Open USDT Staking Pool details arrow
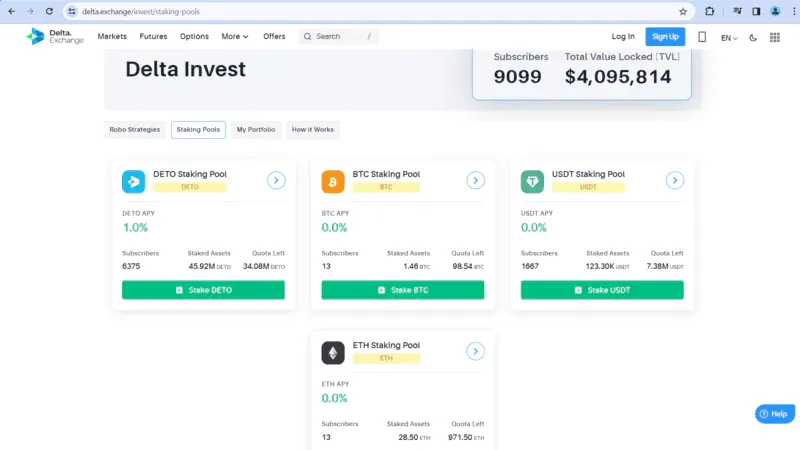This screenshot has height=450, width=800. click(x=674, y=180)
